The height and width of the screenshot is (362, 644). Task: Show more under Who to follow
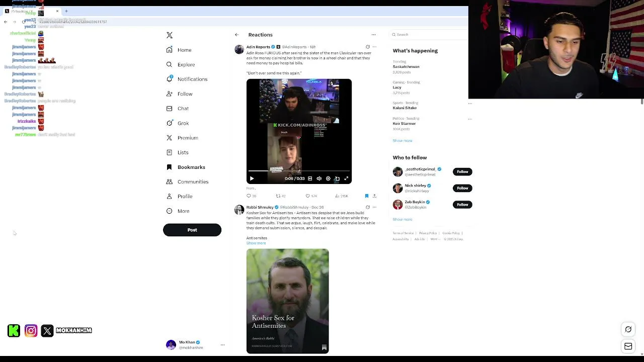[403, 220]
